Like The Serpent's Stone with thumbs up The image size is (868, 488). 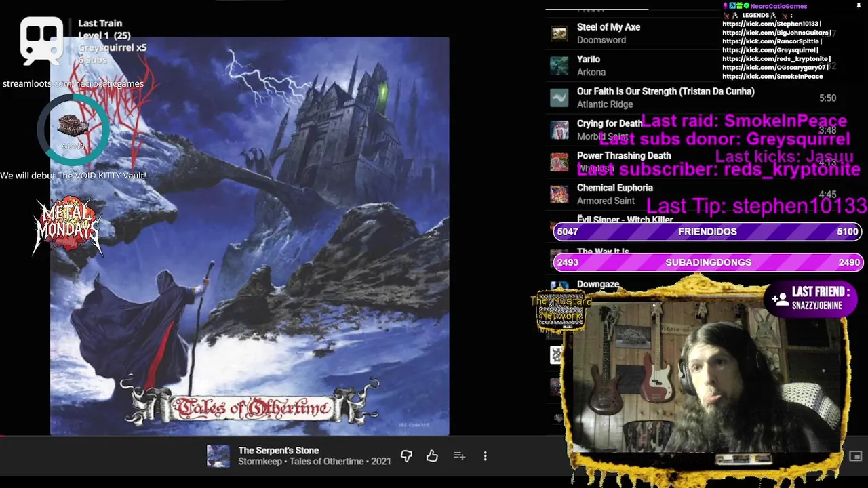point(432,456)
